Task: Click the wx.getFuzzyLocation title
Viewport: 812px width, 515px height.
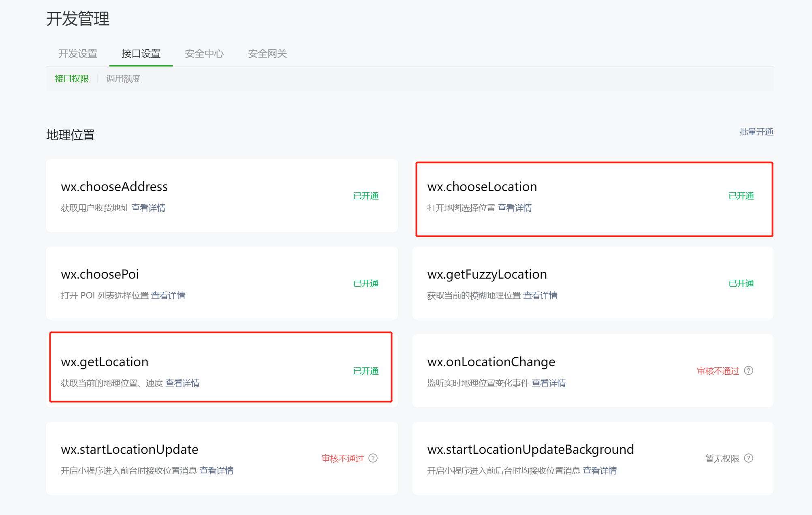Action: pyautogui.click(x=487, y=275)
